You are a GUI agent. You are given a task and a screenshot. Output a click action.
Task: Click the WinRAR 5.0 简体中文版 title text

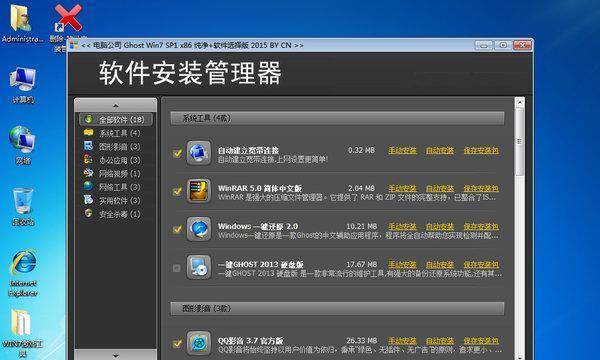(x=260, y=188)
